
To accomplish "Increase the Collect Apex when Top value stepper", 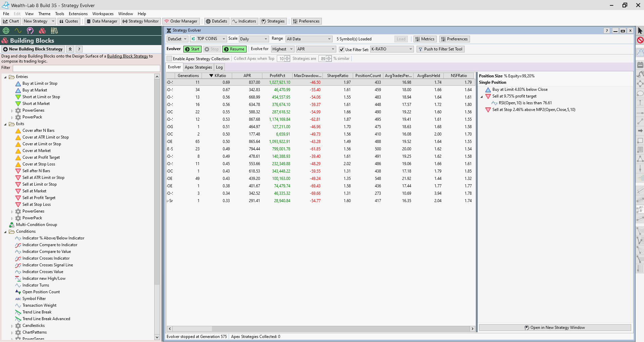I will tap(287, 57).
